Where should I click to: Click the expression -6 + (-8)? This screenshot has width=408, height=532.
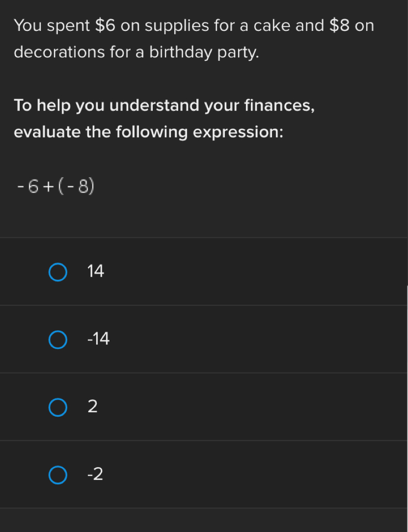tap(55, 186)
